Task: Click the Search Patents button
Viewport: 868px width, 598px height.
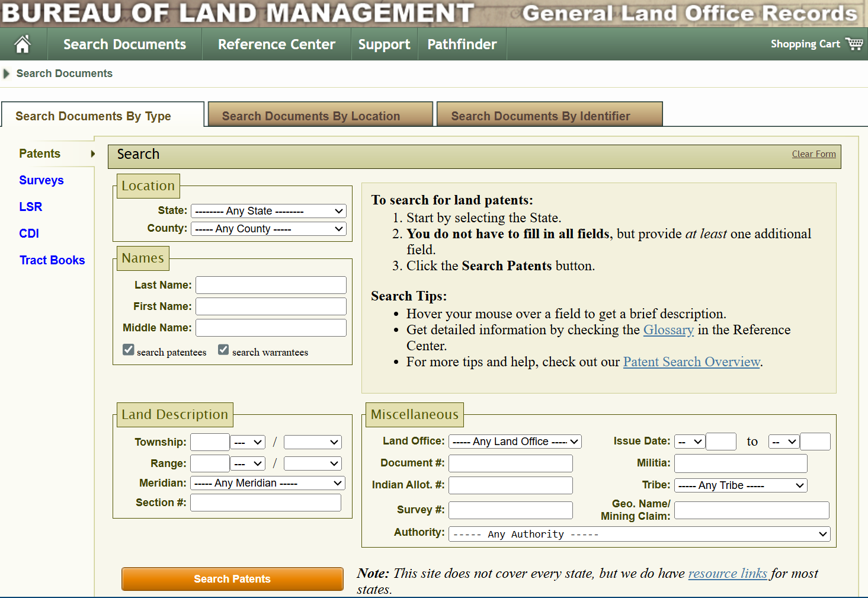Action: point(232,579)
